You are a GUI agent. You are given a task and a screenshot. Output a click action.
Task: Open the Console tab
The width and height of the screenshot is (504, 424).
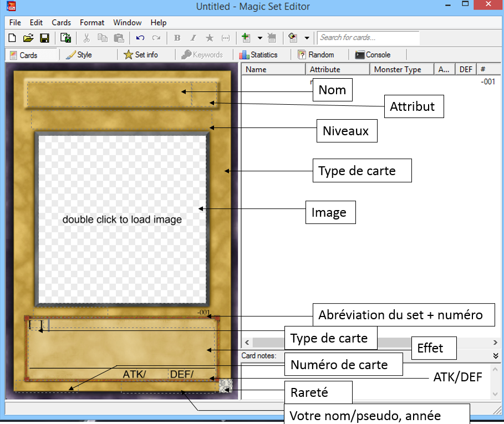click(373, 55)
